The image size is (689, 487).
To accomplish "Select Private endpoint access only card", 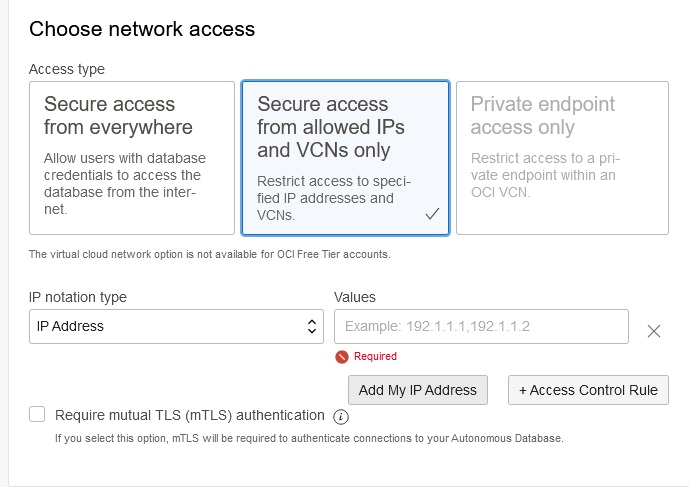I will 562,158.
